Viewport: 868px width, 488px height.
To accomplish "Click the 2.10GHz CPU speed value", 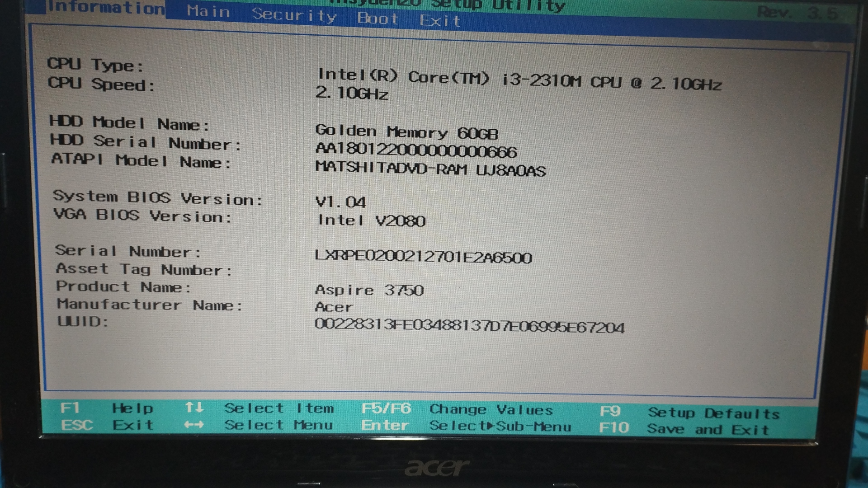I will click(352, 93).
